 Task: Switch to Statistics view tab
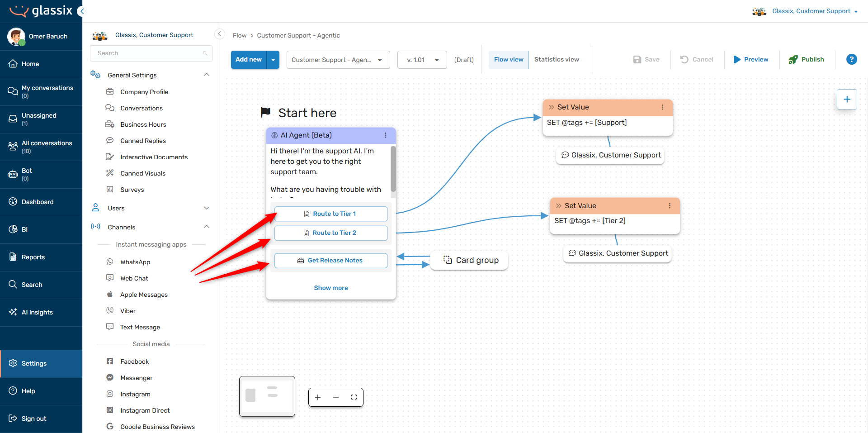(557, 60)
